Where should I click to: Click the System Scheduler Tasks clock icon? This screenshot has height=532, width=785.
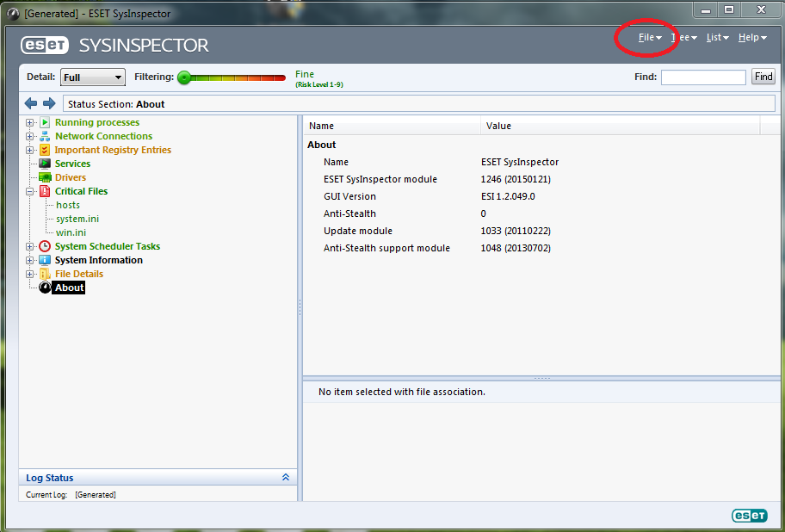point(45,246)
